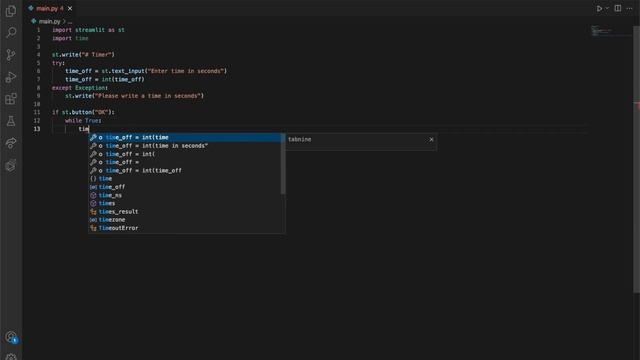
Task: Open the Explorer view in activity bar
Action: (11, 11)
